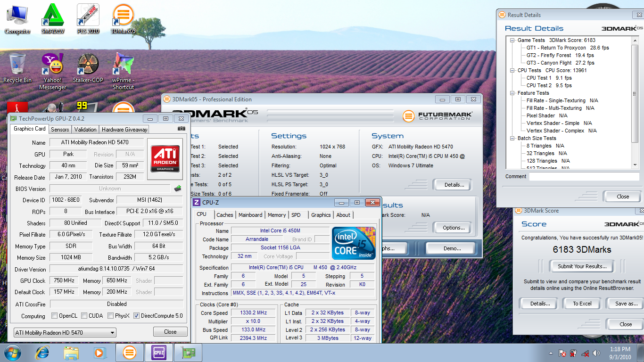Click the Close button in GPU-Z
The image size is (644, 362).
[170, 332]
